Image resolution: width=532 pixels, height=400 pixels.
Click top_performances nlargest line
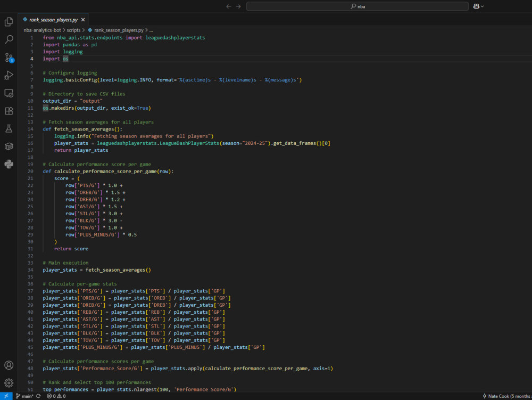pos(139,389)
